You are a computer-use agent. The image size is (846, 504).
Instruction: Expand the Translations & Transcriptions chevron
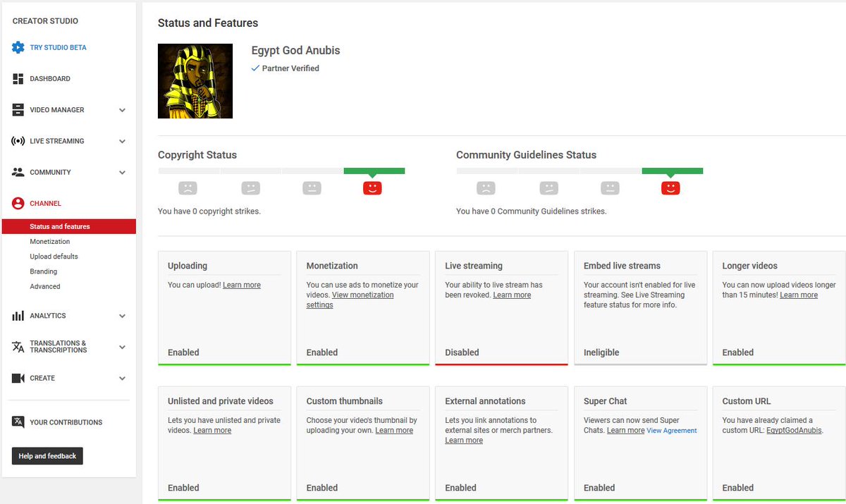[122, 348]
